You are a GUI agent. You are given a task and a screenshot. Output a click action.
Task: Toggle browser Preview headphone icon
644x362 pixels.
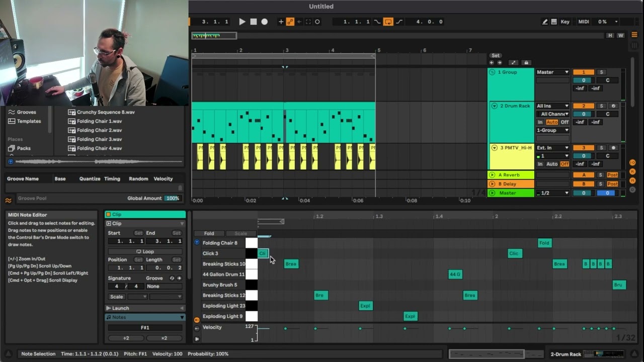point(10,162)
